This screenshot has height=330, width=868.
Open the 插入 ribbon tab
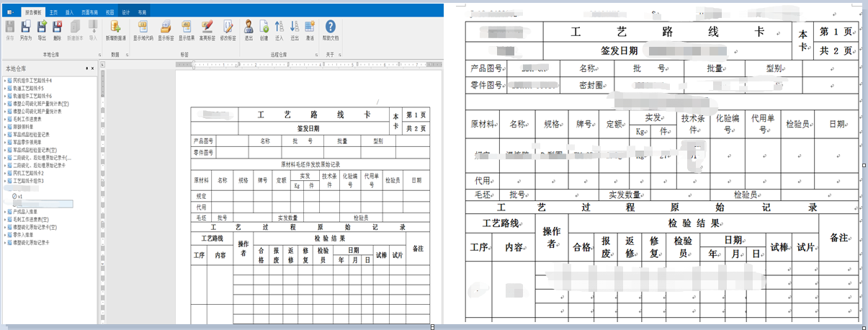(x=69, y=13)
